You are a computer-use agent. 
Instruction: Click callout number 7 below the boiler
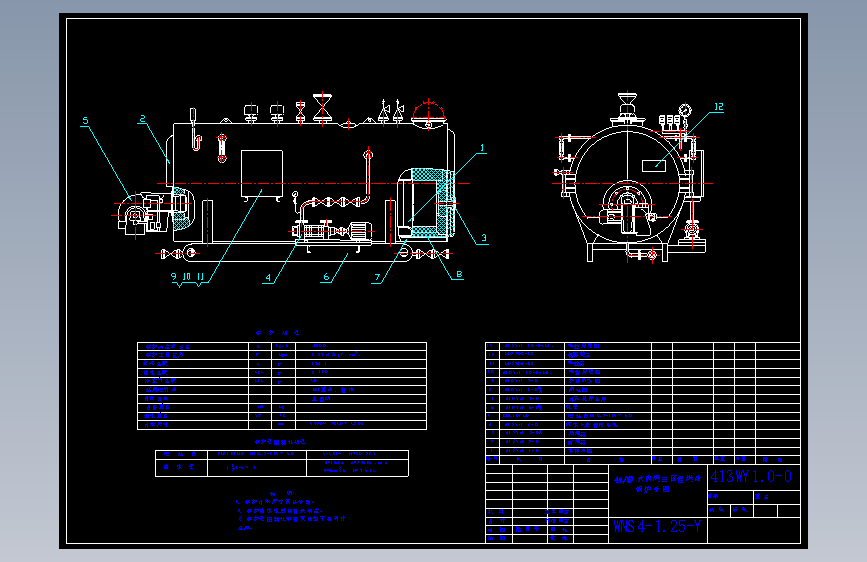point(377,277)
